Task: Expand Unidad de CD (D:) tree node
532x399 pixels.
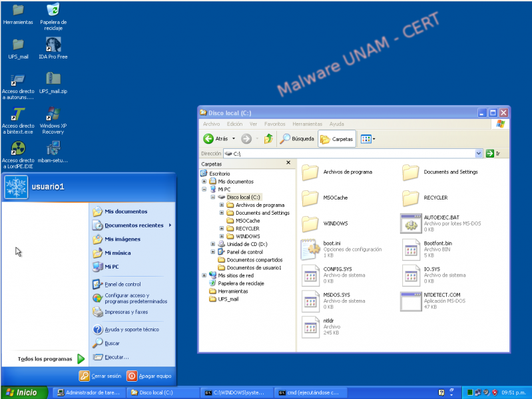Action: pos(212,244)
